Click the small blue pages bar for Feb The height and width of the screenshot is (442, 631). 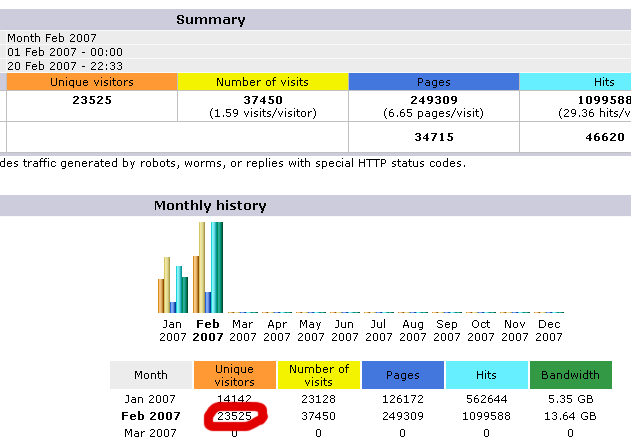208,302
